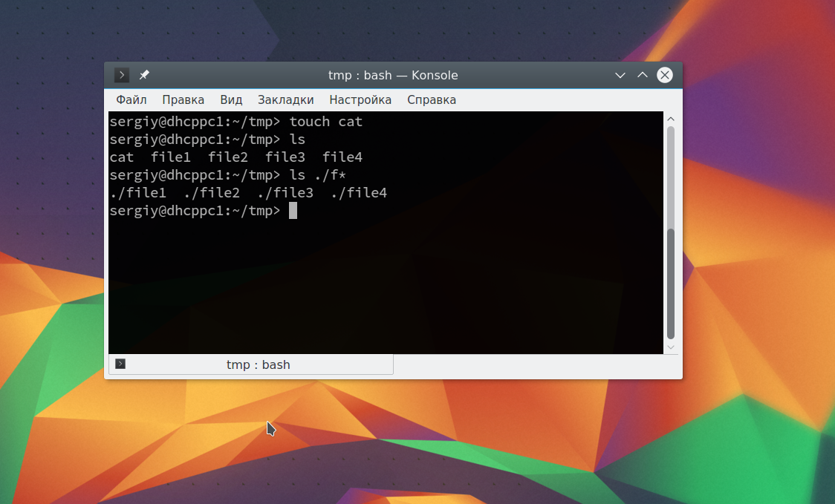The width and height of the screenshot is (835, 504).
Task: Select the 'tmp : bash' tab
Action: [x=258, y=364]
